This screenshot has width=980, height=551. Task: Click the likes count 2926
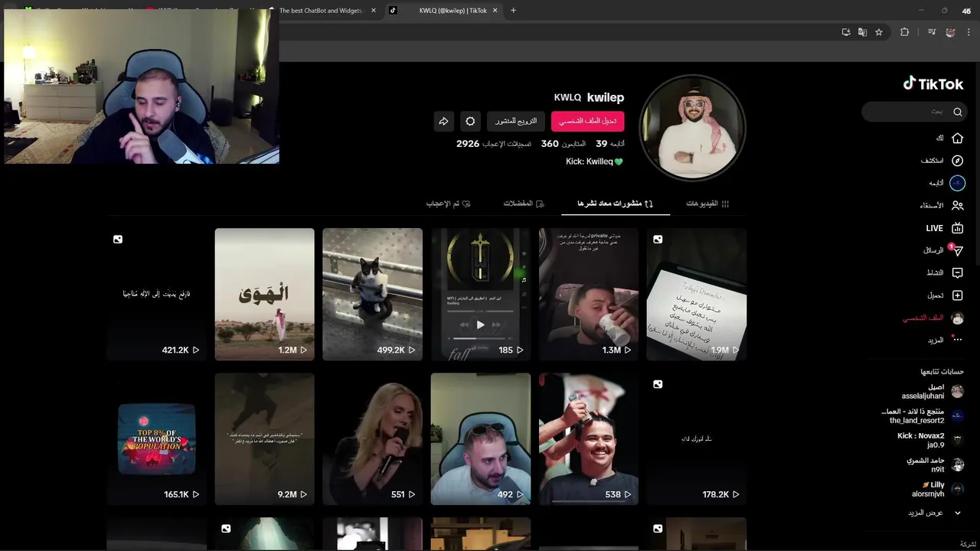494,144
